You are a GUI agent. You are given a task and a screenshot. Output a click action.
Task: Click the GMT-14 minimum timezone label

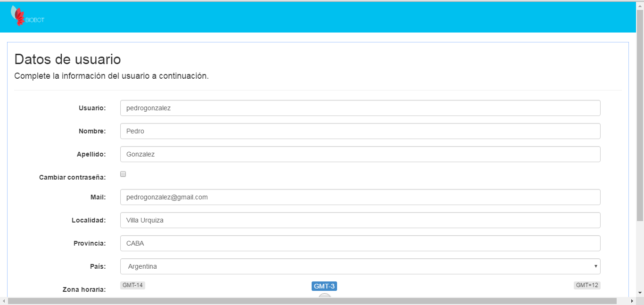point(132,285)
